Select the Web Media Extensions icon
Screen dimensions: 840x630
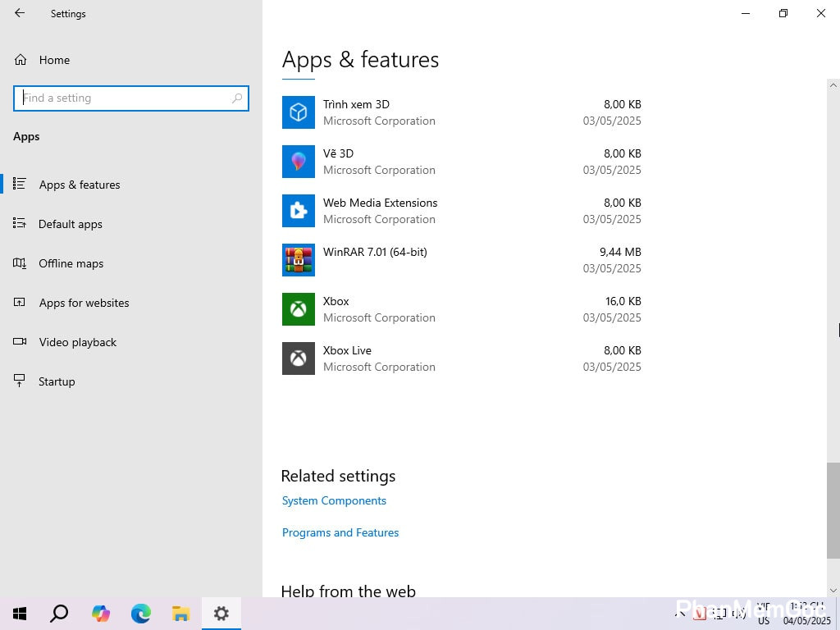pyautogui.click(x=298, y=211)
